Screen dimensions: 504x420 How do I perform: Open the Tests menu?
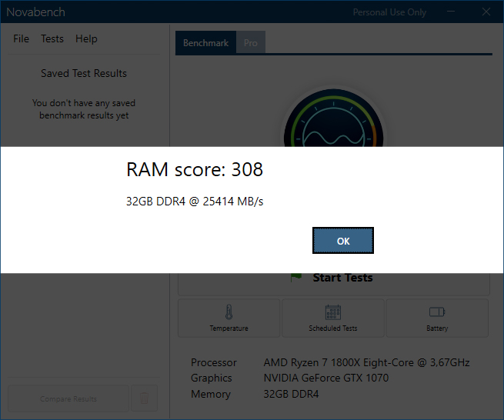point(52,39)
